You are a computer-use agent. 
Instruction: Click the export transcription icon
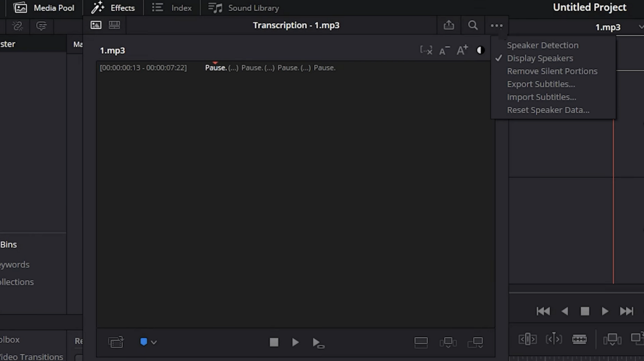449,25
